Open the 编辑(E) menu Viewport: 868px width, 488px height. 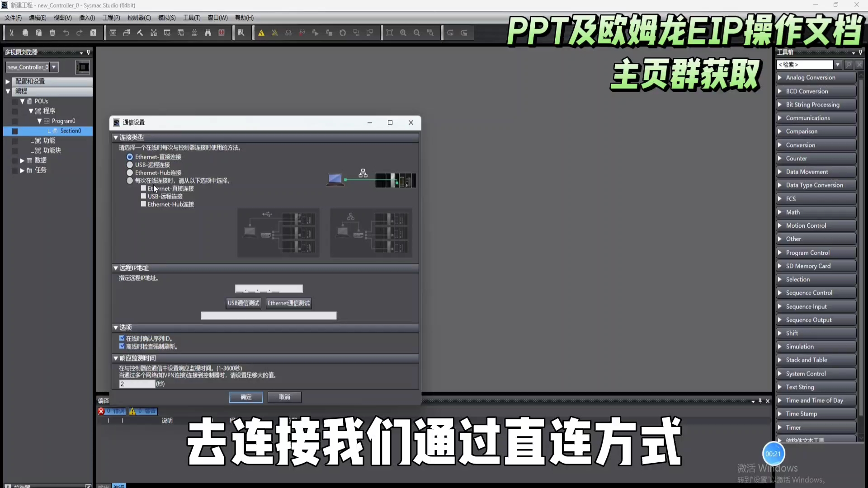pyautogui.click(x=38, y=18)
